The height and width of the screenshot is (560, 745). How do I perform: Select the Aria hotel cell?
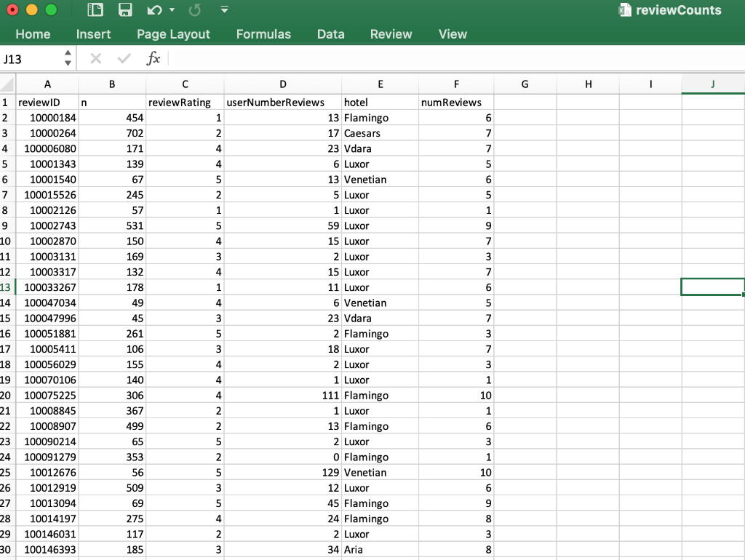coord(380,550)
